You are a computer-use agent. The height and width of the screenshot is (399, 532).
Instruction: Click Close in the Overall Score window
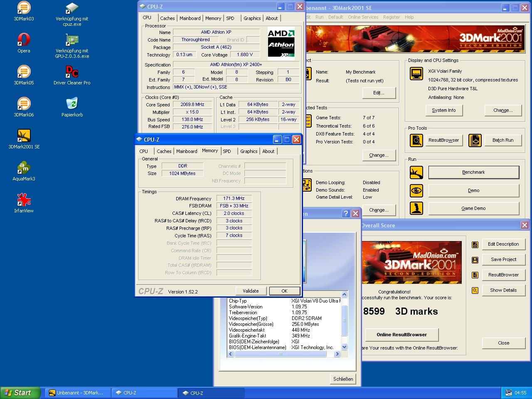click(x=503, y=343)
